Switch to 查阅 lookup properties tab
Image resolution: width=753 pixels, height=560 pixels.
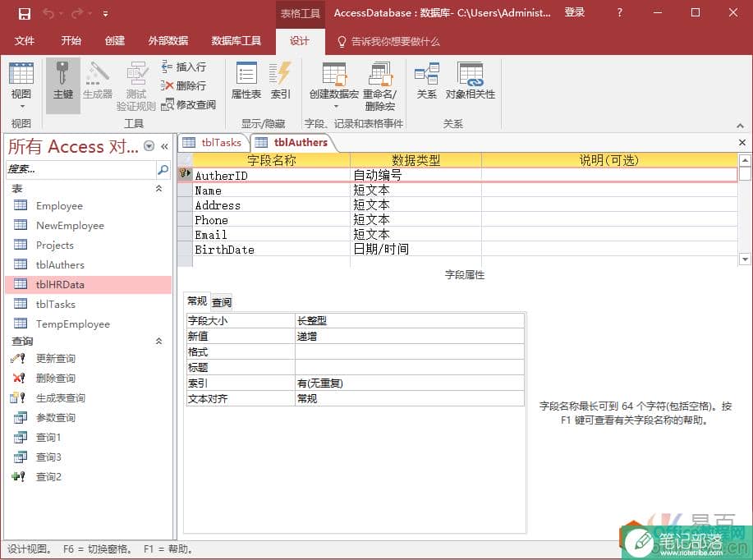tap(222, 302)
